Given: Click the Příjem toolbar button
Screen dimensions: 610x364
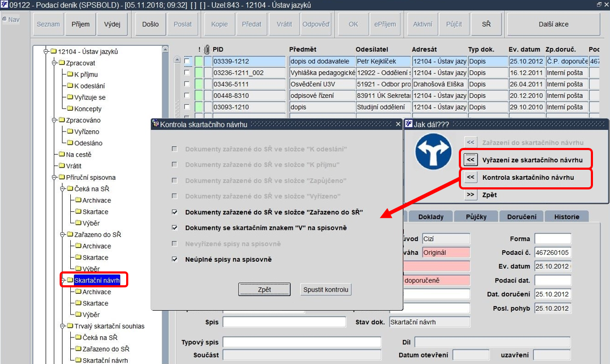Looking at the screenshot, I should click(80, 24).
